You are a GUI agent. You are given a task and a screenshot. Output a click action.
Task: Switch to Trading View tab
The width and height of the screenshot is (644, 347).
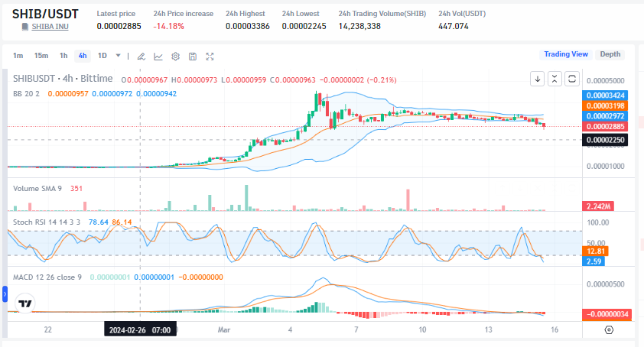pos(566,54)
